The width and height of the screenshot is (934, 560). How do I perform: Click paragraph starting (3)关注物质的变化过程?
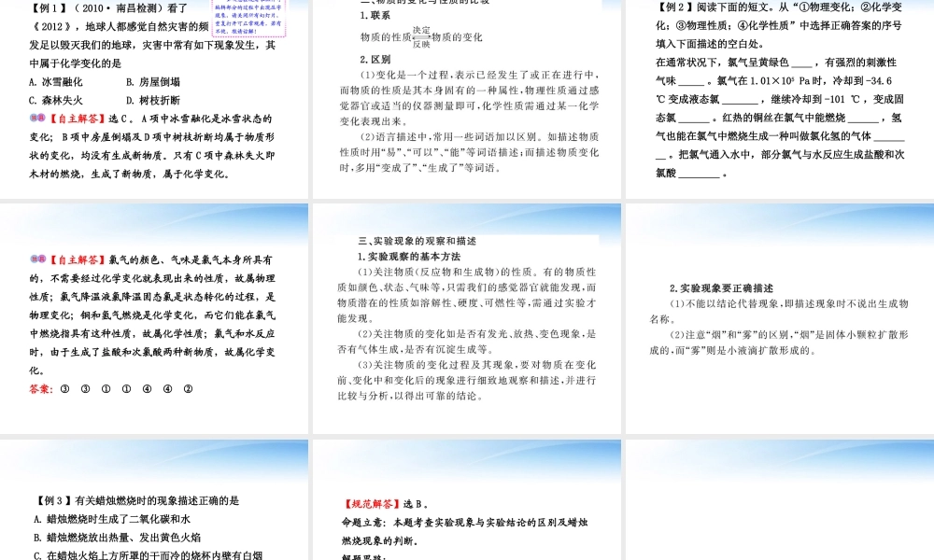(467, 380)
